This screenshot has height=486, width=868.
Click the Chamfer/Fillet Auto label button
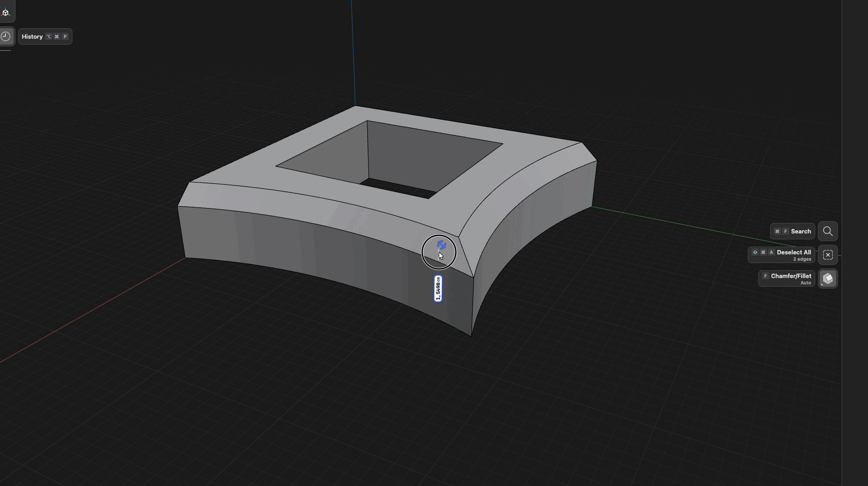787,278
